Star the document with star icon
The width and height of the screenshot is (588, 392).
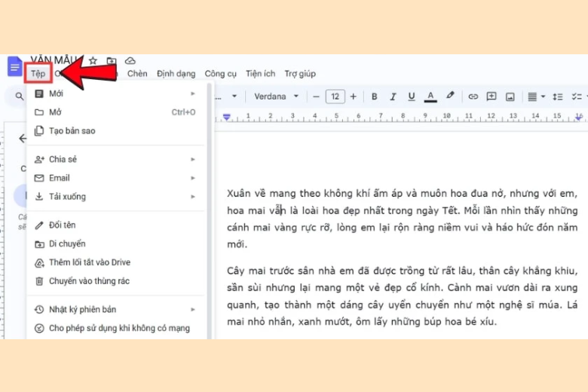[x=93, y=60]
